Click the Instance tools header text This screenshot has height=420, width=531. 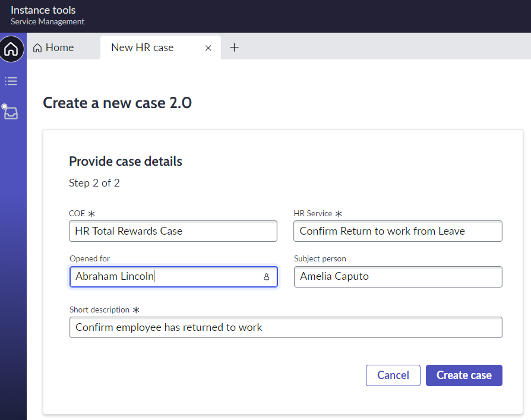pos(43,10)
